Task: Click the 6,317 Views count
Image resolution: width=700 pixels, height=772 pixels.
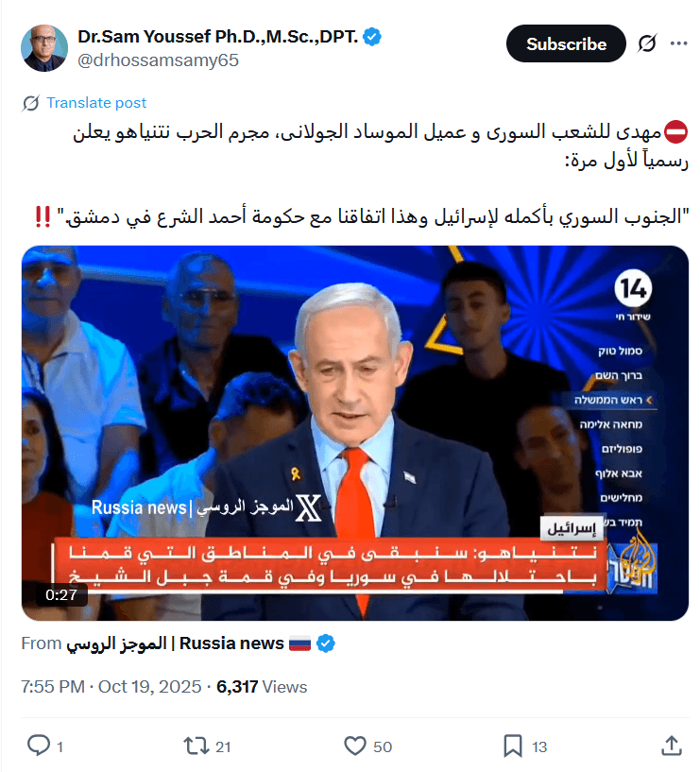Action: [x=262, y=687]
